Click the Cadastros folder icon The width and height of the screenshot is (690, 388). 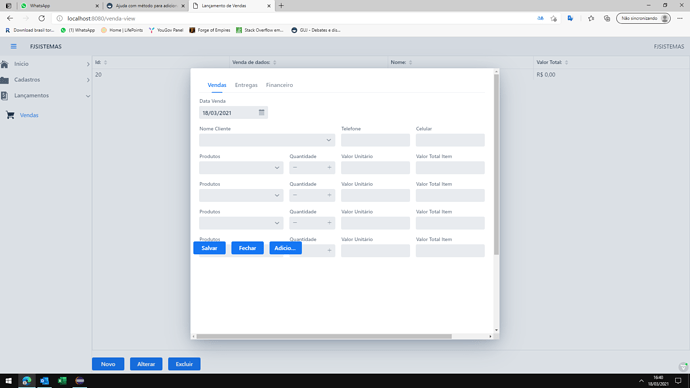4,80
